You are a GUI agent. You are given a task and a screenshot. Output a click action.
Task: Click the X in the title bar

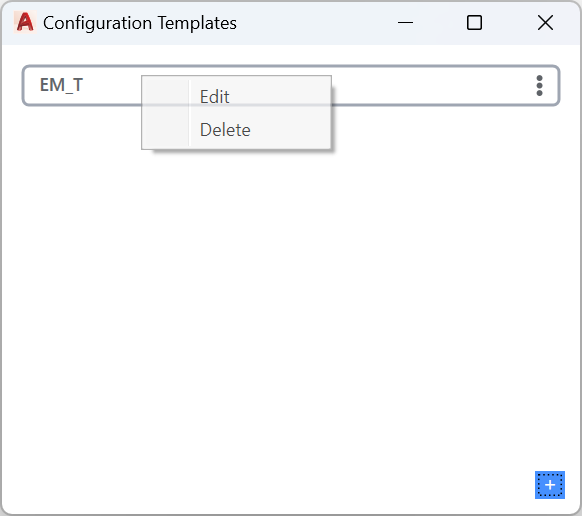click(x=545, y=23)
